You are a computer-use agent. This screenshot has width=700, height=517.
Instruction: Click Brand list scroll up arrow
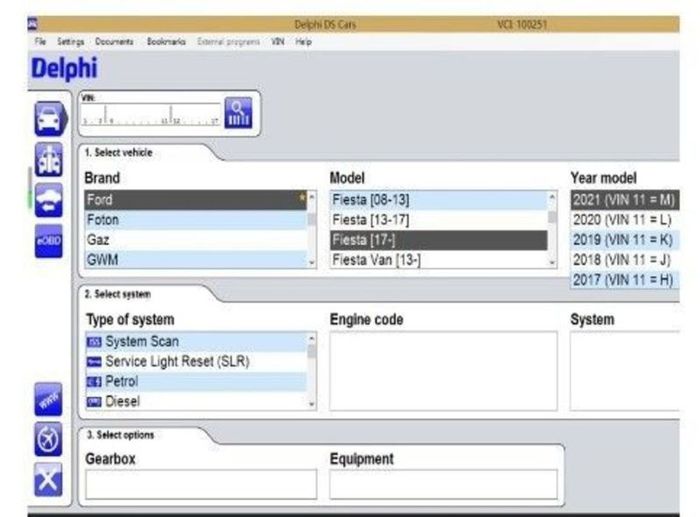[312, 196]
